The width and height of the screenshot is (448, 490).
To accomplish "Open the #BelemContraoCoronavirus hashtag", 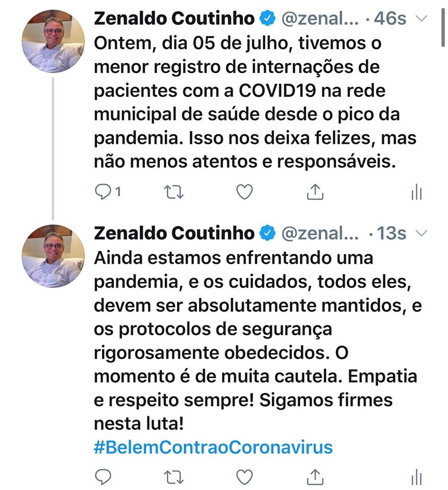I will pos(213,447).
